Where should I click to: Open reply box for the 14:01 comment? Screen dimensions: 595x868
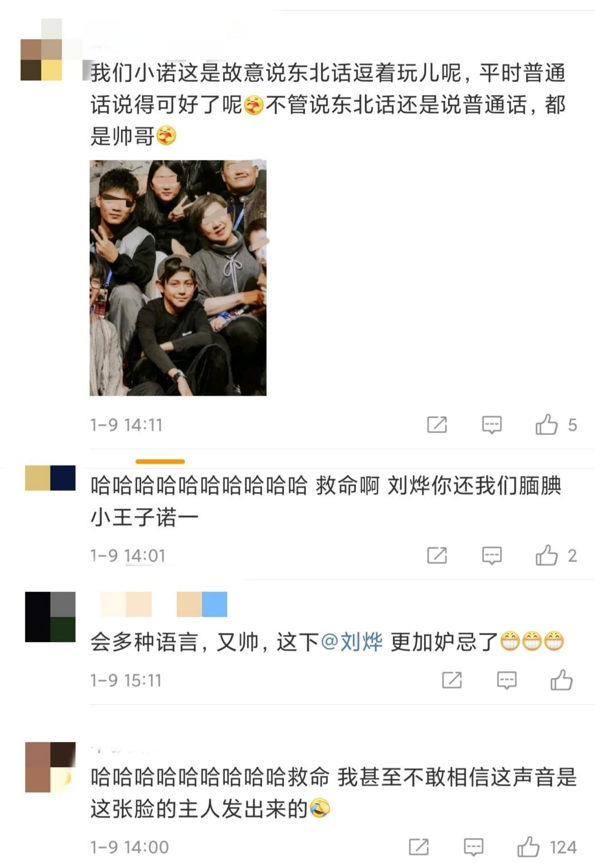[x=492, y=555]
